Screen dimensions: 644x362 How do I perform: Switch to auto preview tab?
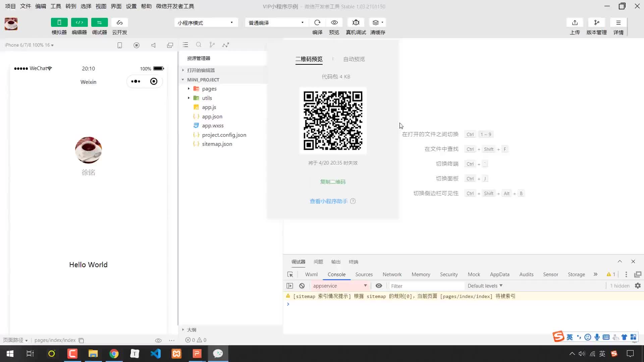click(x=354, y=59)
